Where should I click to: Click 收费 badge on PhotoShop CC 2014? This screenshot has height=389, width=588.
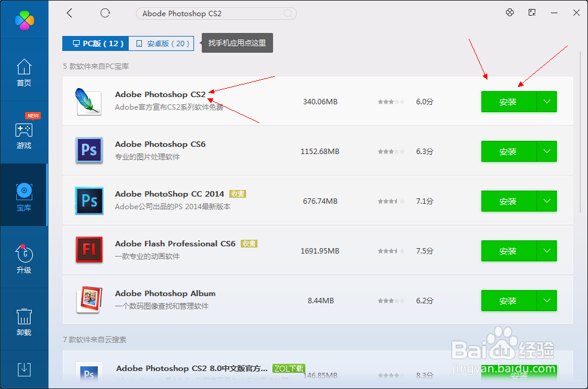[238, 194]
